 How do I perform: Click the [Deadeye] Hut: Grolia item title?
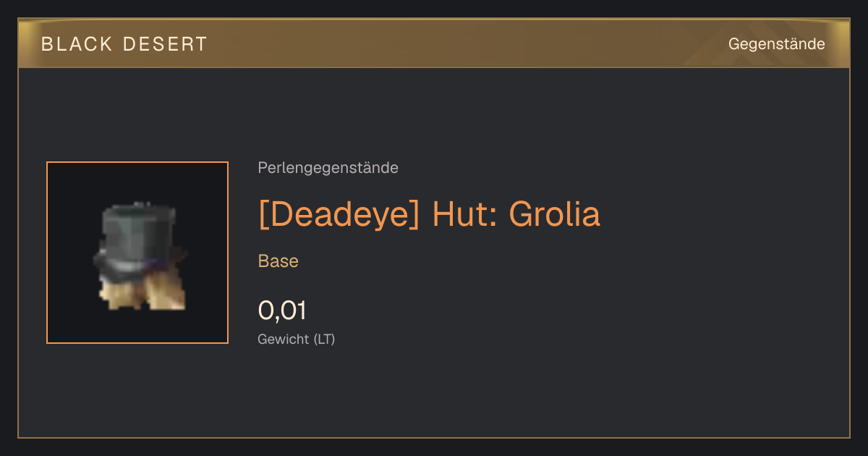pos(429,214)
